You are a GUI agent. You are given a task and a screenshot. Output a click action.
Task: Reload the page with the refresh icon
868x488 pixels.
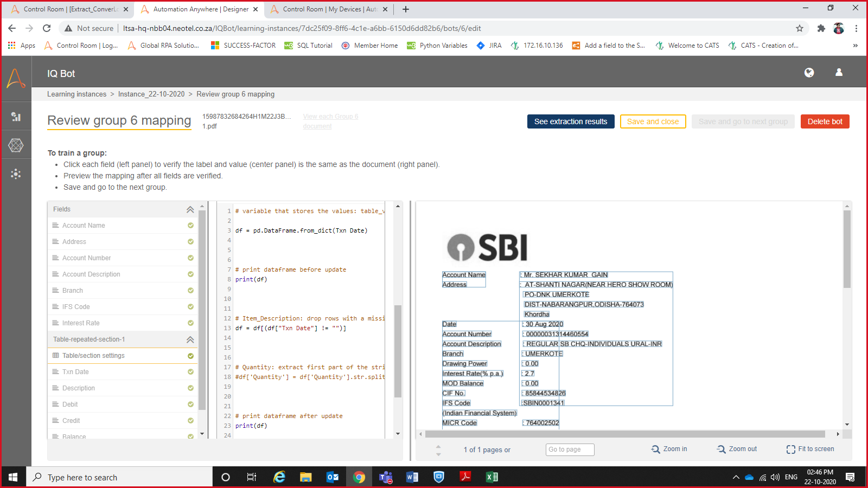47,28
